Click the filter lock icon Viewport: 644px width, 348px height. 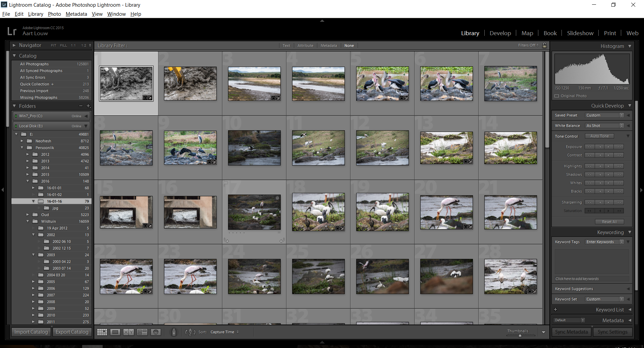point(544,45)
